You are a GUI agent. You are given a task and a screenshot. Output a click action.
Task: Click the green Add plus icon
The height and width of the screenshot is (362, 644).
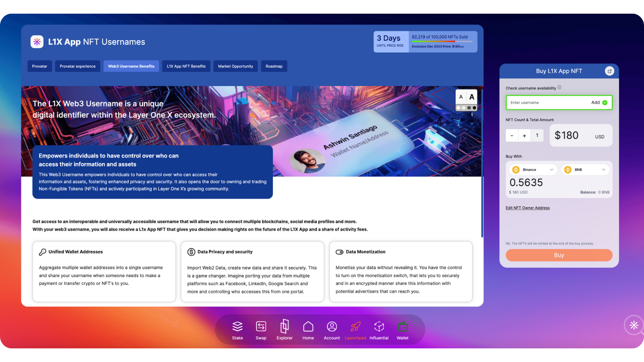605,103
